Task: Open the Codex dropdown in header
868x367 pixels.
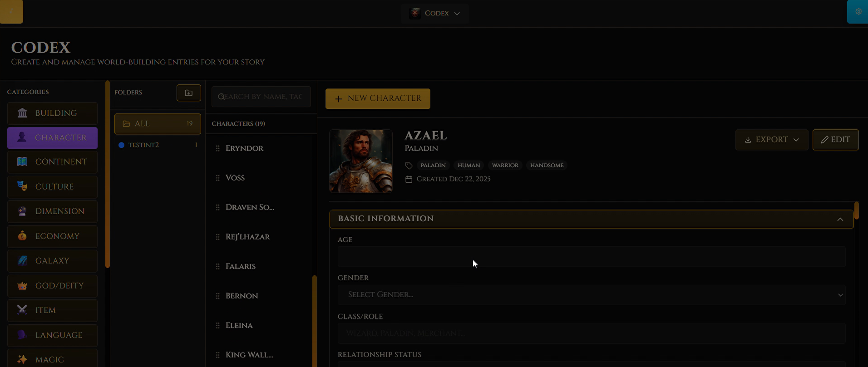Action: click(x=434, y=13)
